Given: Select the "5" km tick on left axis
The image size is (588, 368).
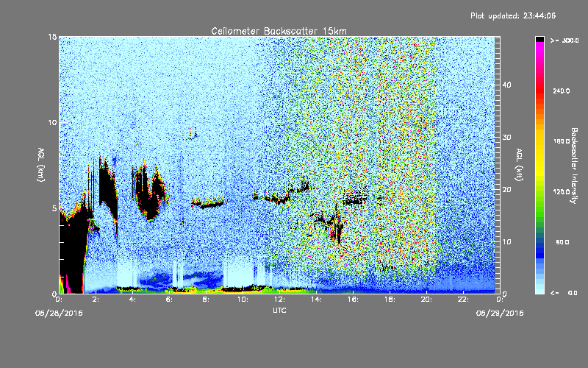Looking at the screenshot, I should [54, 208].
